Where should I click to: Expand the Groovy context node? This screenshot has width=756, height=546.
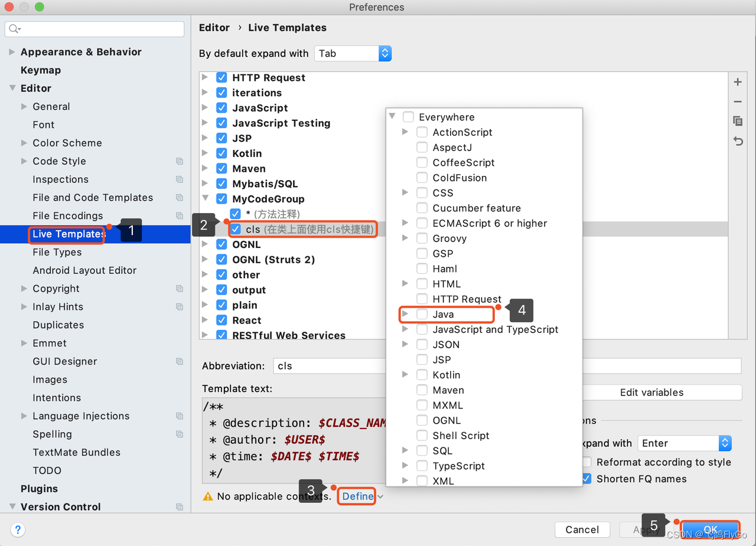405,238
